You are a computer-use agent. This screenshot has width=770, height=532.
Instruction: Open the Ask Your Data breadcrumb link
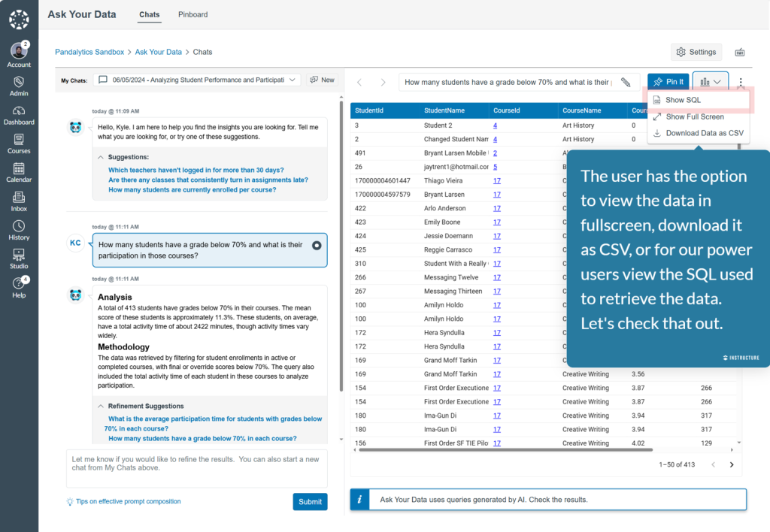158,52
